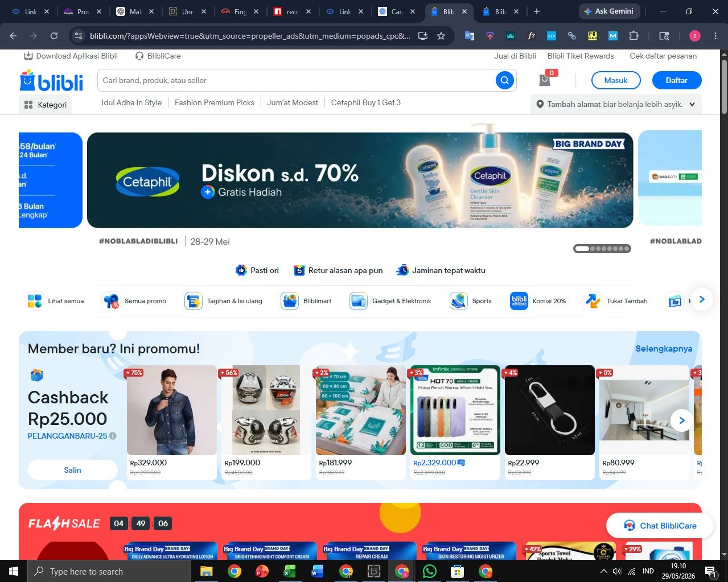Open the Selengkapnya link
Image resolution: width=728 pixels, height=582 pixels.
coord(664,349)
